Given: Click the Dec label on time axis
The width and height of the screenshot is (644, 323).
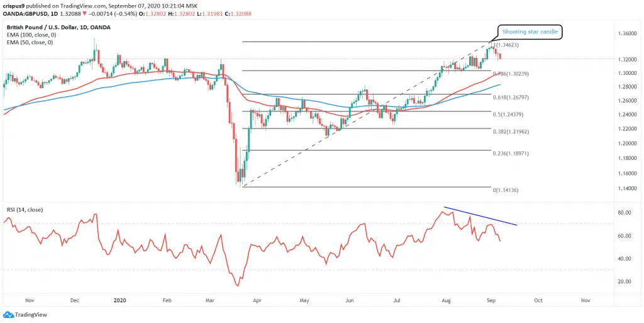Looking at the screenshot, I should click(75, 300).
